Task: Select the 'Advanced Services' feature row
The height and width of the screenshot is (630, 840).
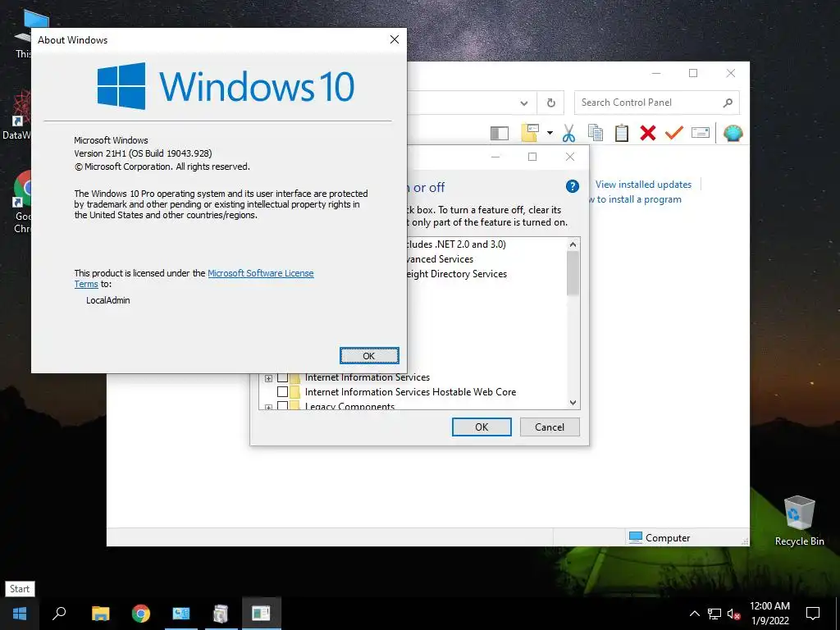Action: click(441, 259)
